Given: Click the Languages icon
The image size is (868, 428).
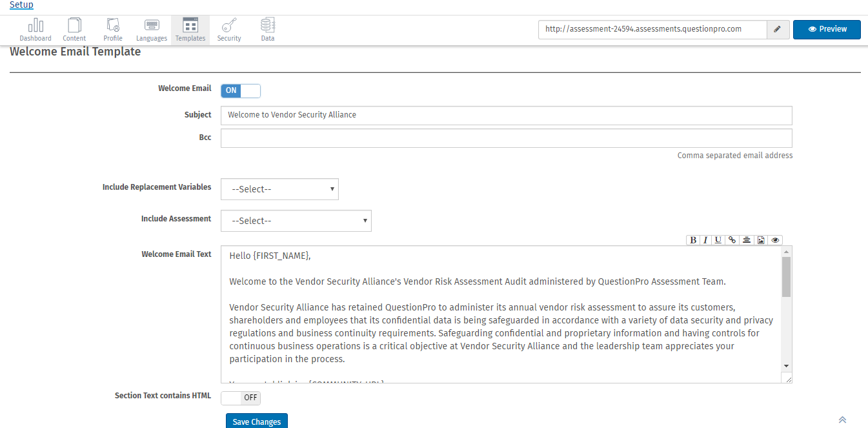Looking at the screenshot, I should tap(151, 29).
